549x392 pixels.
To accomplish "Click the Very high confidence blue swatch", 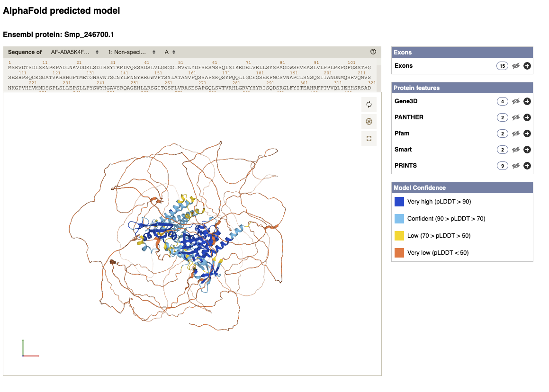I will pyautogui.click(x=399, y=202).
